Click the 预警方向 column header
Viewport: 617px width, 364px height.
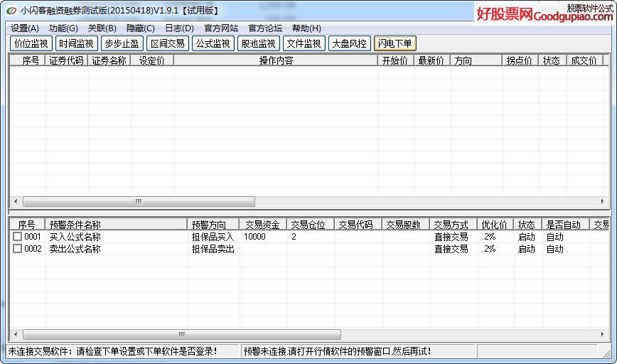click(213, 225)
